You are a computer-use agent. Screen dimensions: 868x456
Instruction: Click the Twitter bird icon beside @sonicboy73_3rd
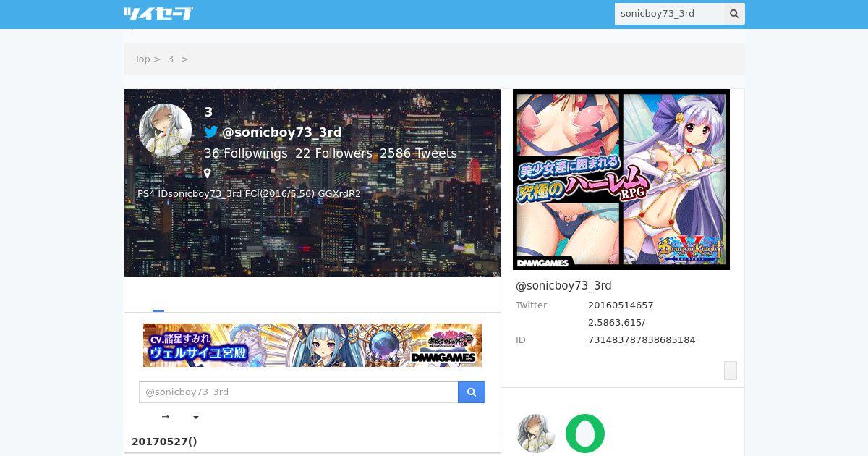[x=211, y=132]
